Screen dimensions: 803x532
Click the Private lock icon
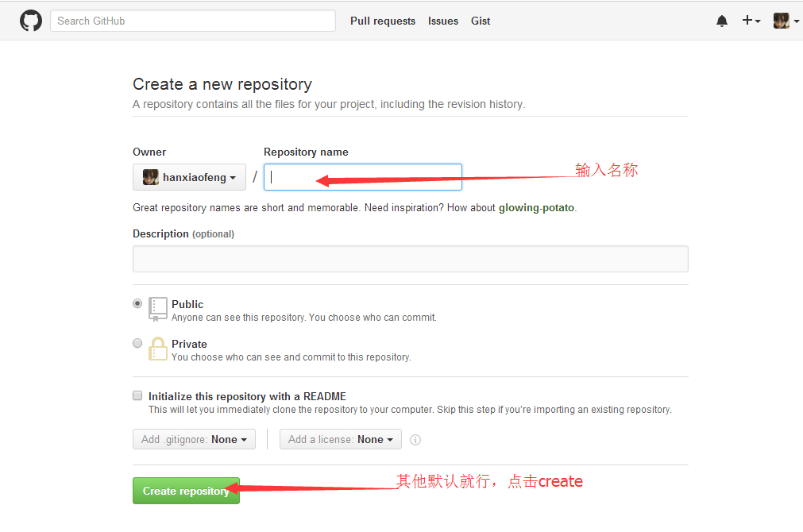pyautogui.click(x=158, y=349)
